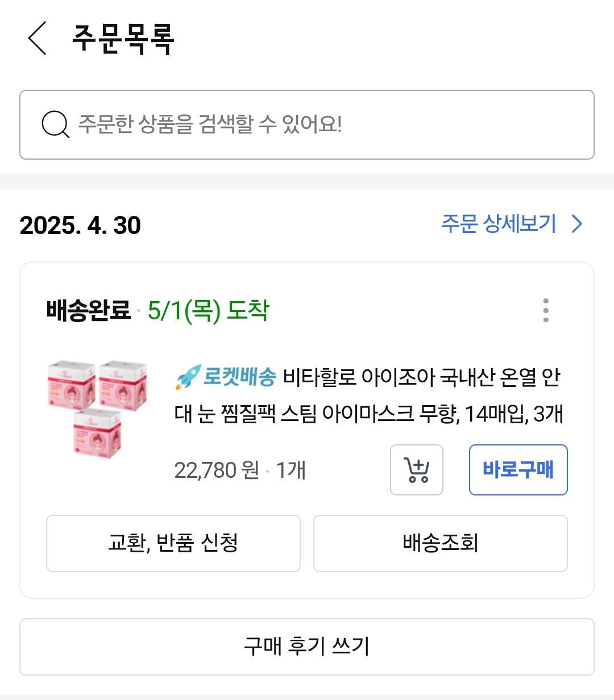This screenshot has width=614, height=700.
Task: Tap the 22,780 원 price text
Action: tap(216, 470)
